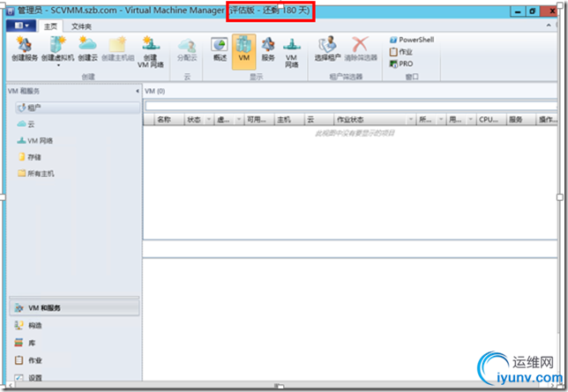Open the 构造 workspace

pyautogui.click(x=28, y=325)
